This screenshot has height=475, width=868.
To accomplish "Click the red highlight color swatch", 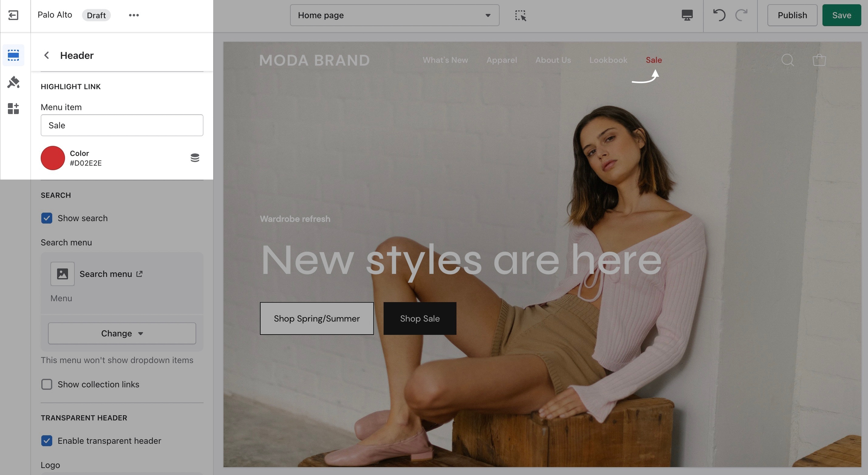I will pyautogui.click(x=53, y=158).
